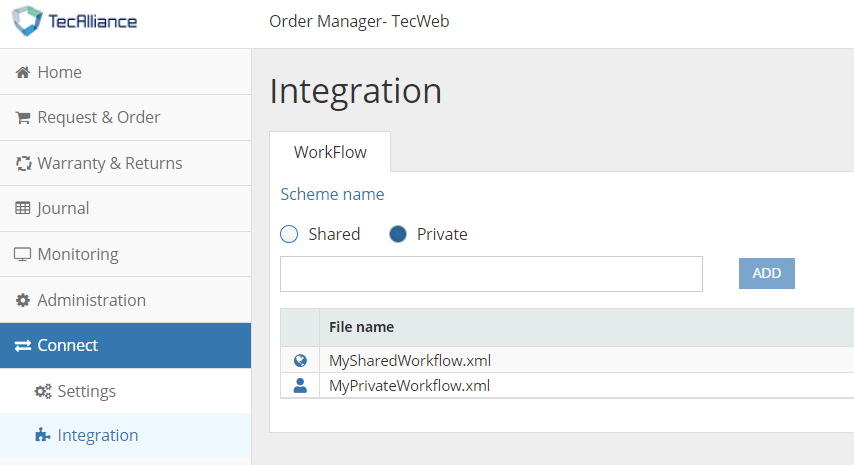This screenshot has height=465, width=854.
Task: Click the File name column header
Action: 362,327
